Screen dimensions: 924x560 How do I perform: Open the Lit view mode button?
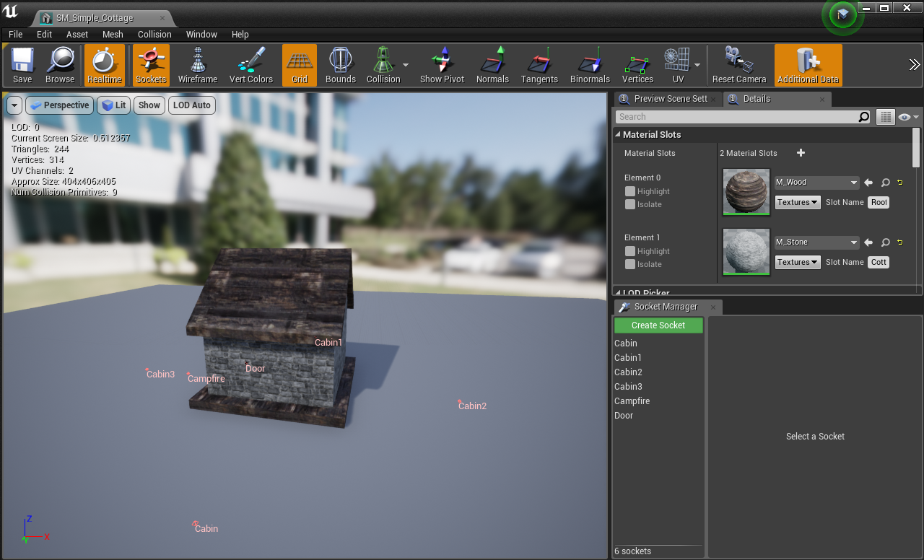pos(114,105)
